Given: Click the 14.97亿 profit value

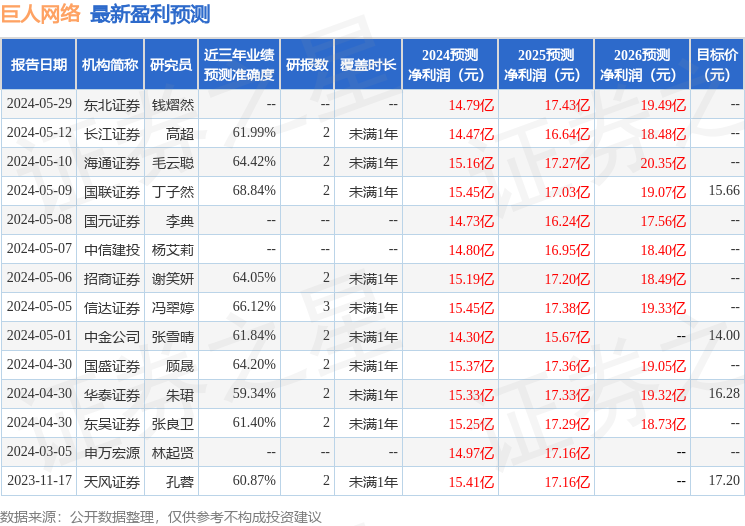Looking at the screenshot, I should pos(471,453).
